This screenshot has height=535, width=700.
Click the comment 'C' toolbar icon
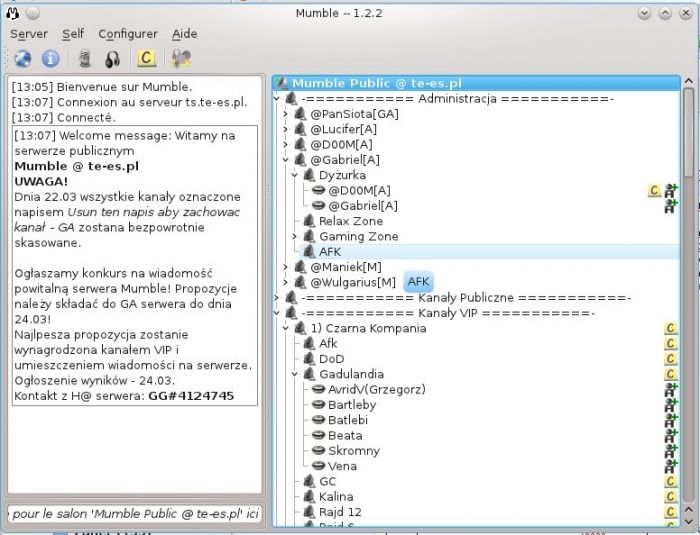[x=146, y=58]
